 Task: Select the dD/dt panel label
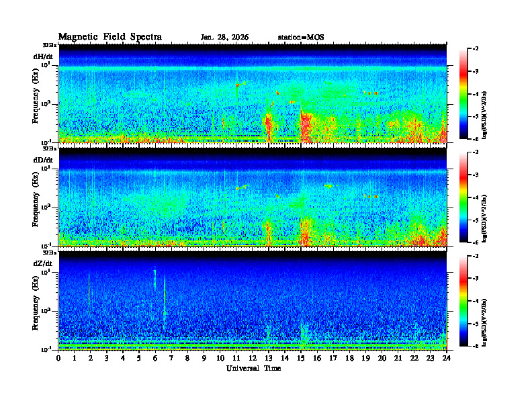[x=43, y=160]
